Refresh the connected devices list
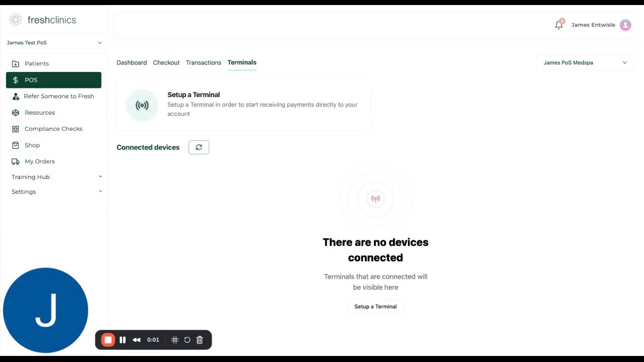The height and width of the screenshot is (362, 644). tap(199, 147)
